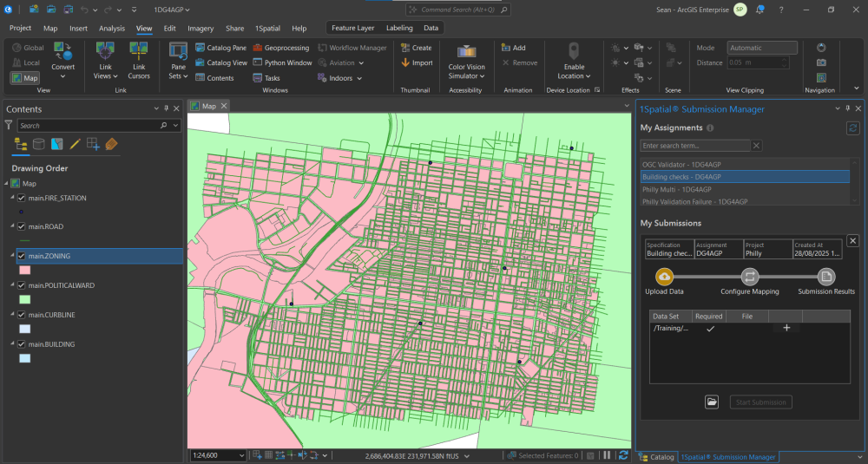Viewport: 868px width, 464px height.
Task: Open the Catalog View
Action: [x=220, y=62]
